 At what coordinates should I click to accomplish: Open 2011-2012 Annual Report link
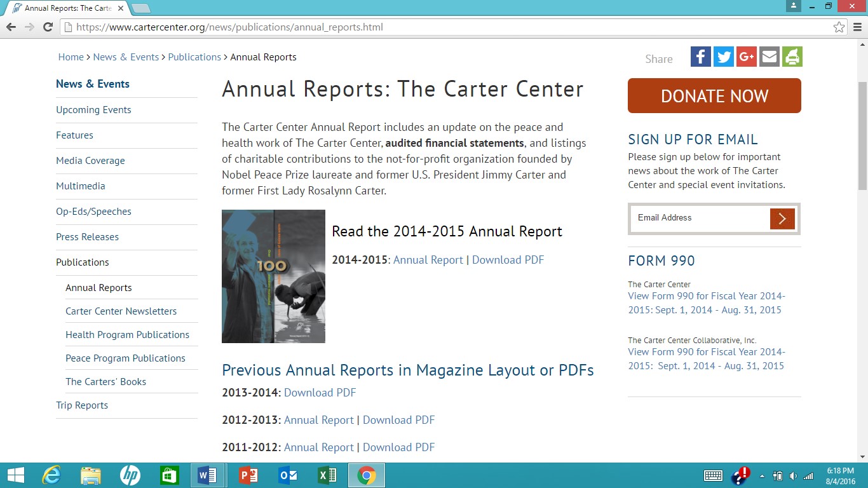[319, 447]
